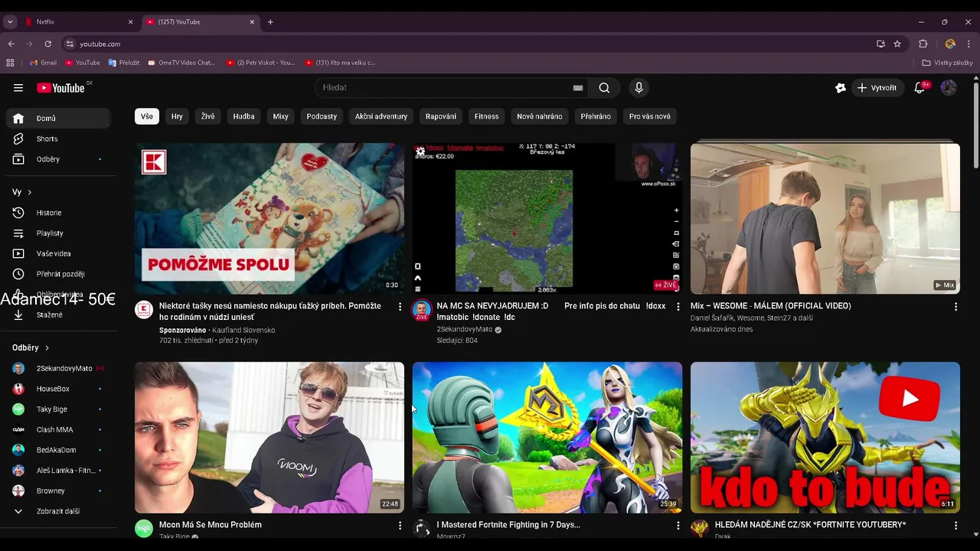Image resolution: width=980 pixels, height=551 pixels.
Task: Open Kaufland Slovensko channel link
Action: 243,330
